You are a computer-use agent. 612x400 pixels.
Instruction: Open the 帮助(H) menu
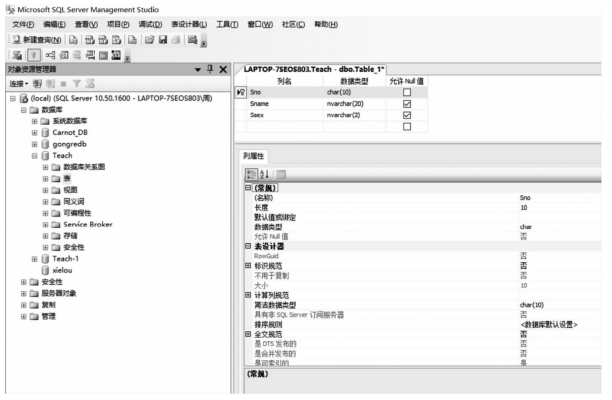click(326, 25)
